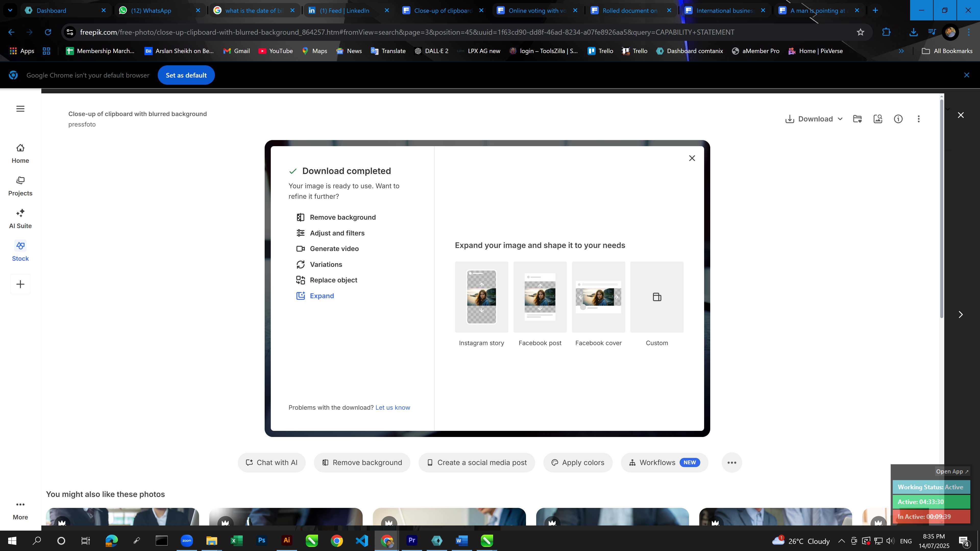980x551 pixels.
Task: Choose Custom expand preset
Action: (657, 304)
